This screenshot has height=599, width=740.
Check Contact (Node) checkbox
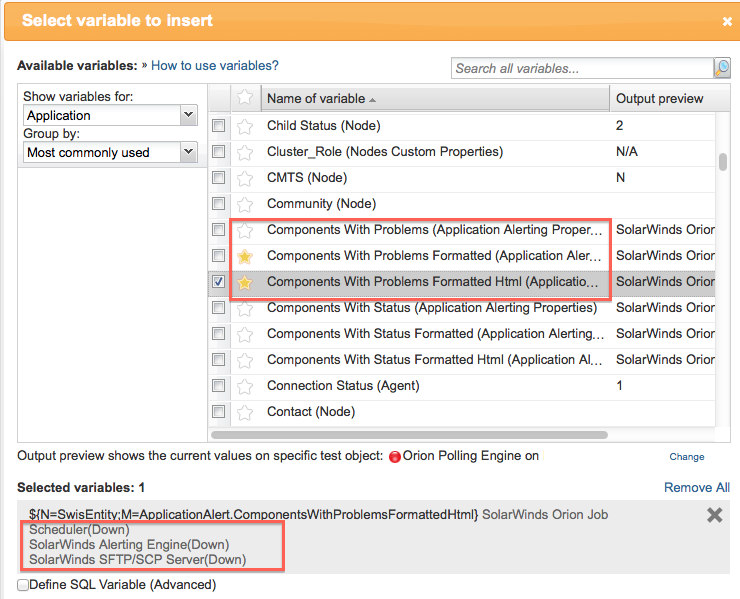click(x=219, y=412)
